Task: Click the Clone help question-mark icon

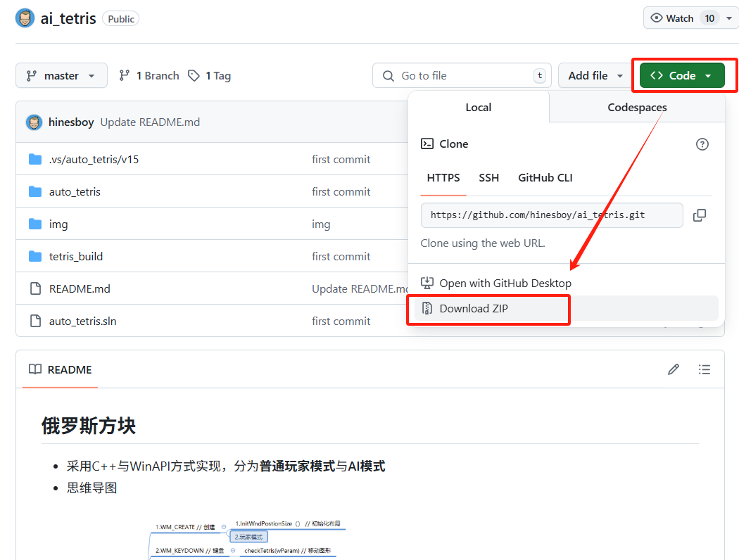Action: click(x=702, y=144)
